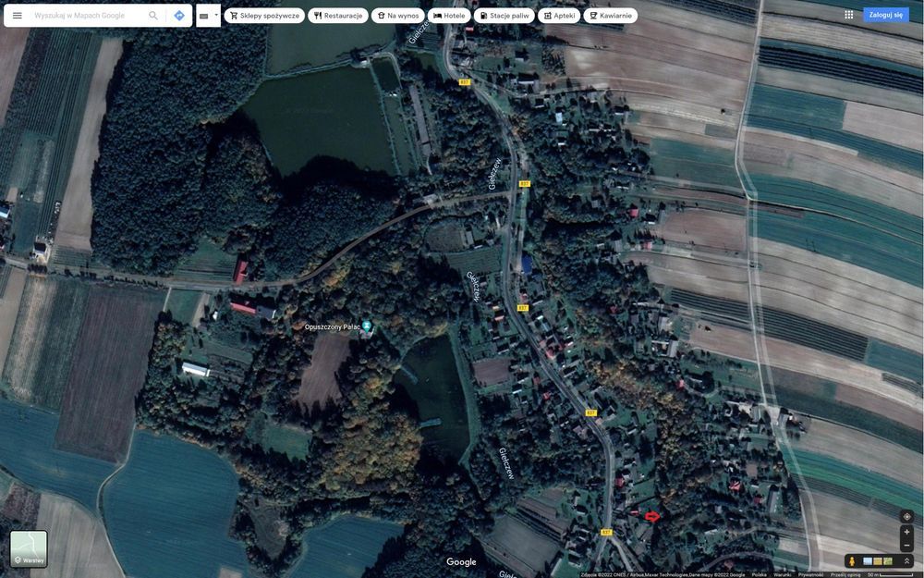Click the 'Polska' footer link
The height and width of the screenshot is (578, 924).
[x=759, y=574]
